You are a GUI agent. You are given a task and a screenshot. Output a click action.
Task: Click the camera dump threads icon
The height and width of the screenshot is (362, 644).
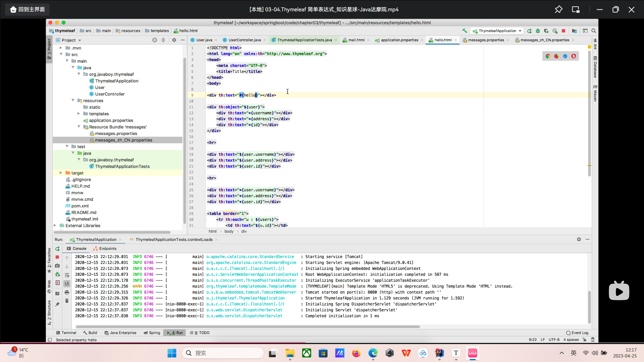[x=57, y=266]
